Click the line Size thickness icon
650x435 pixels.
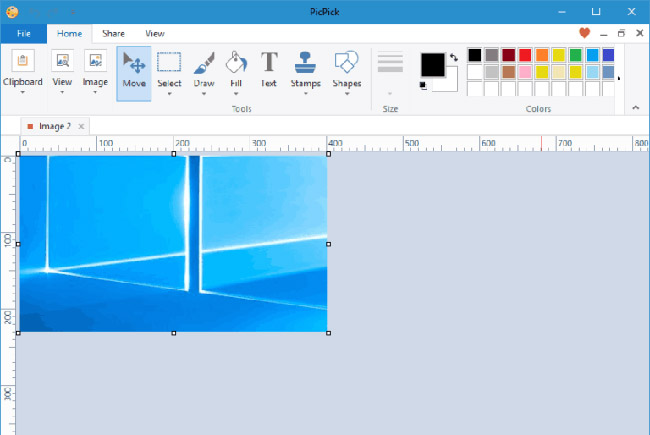coord(390,63)
